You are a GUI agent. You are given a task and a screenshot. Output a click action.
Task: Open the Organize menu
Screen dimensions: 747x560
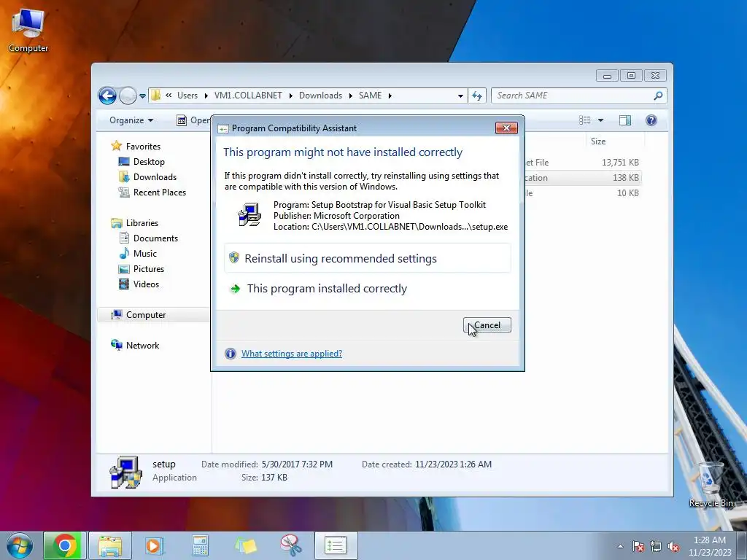click(x=131, y=120)
